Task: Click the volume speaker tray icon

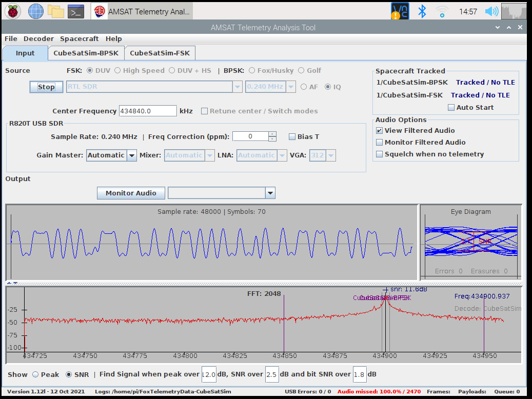Action: [491, 11]
